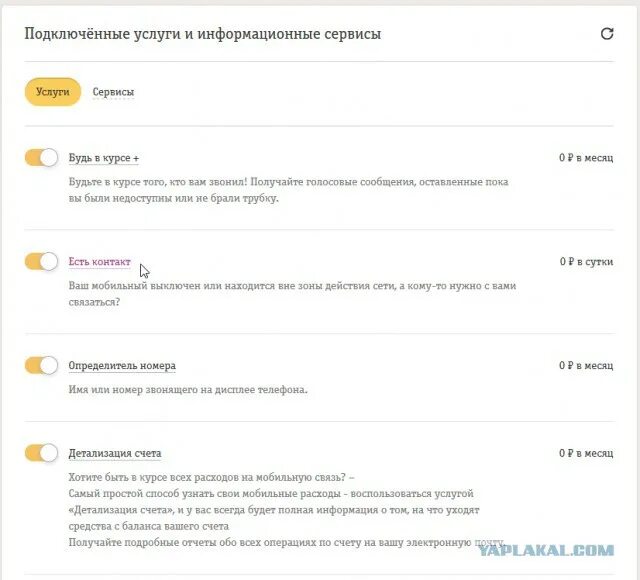Disable the Будь в курсе + toggle
The width and height of the screenshot is (640, 580).
click(x=41, y=158)
